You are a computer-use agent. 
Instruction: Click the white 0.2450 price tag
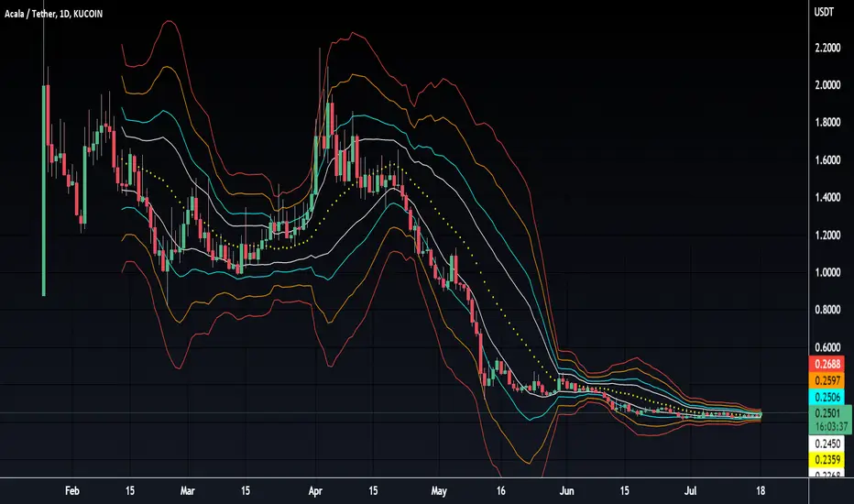point(827,444)
